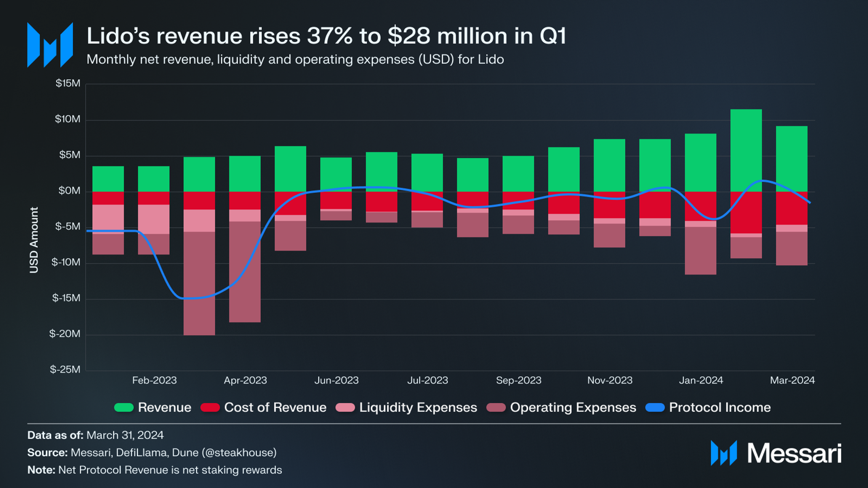Image resolution: width=868 pixels, height=488 pixels.
Task: Click the deepest operating expenses bar reaching $-20M
Action: [x=199, y=283]
